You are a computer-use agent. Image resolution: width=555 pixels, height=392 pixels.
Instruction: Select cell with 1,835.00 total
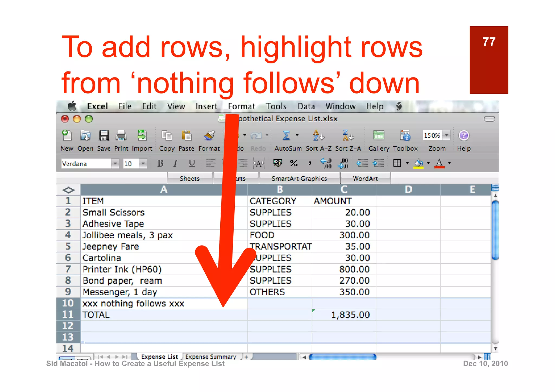click(x=344, y=315)
